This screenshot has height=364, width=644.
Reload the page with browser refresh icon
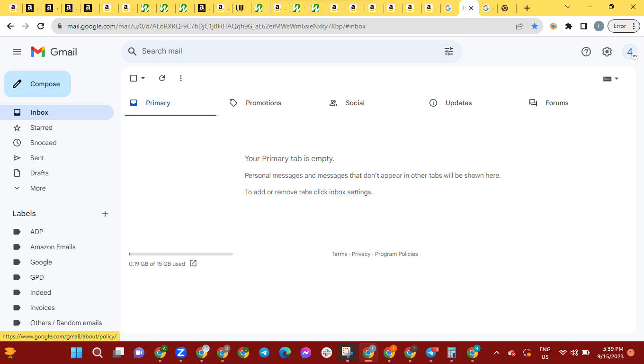pos(41,26)
